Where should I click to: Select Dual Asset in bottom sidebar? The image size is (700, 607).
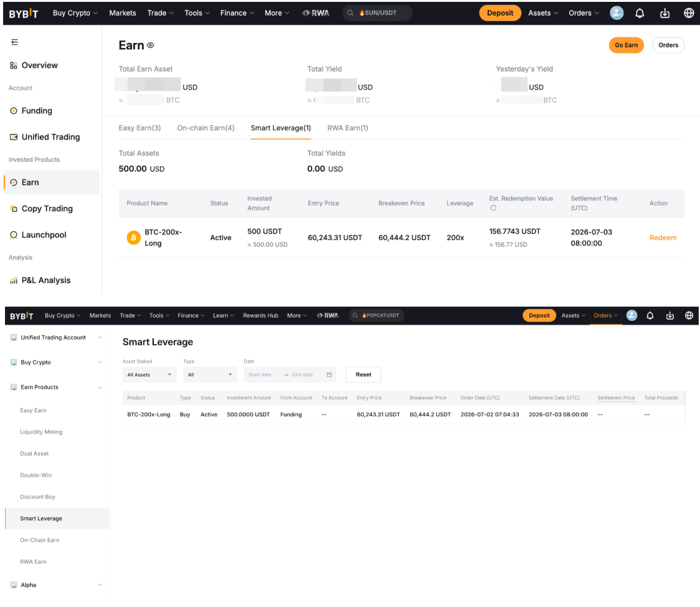click(34, 454)
